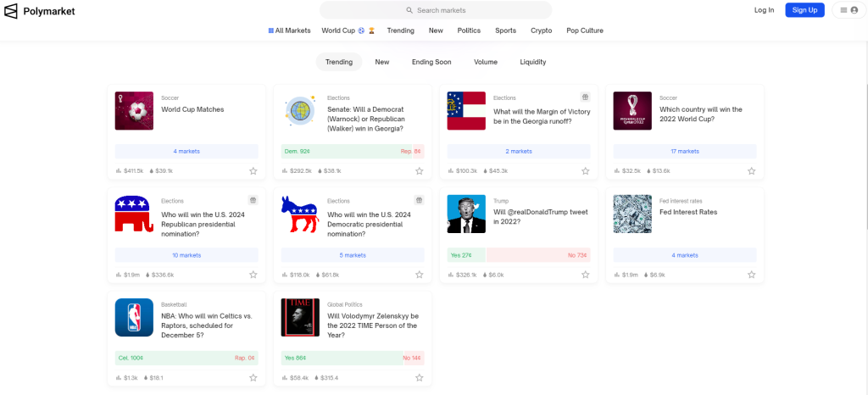This screenshot has height=395, width=868.
Task: Pick the Yes 27¢ option on the Trump tweet market
Action: tap(466, 255)
